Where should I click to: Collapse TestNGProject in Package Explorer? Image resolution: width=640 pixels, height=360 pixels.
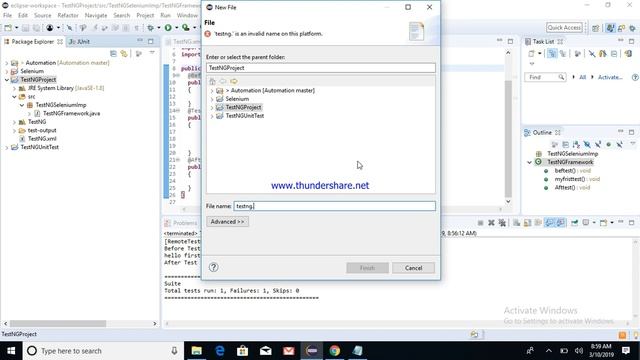click(7, 80)
